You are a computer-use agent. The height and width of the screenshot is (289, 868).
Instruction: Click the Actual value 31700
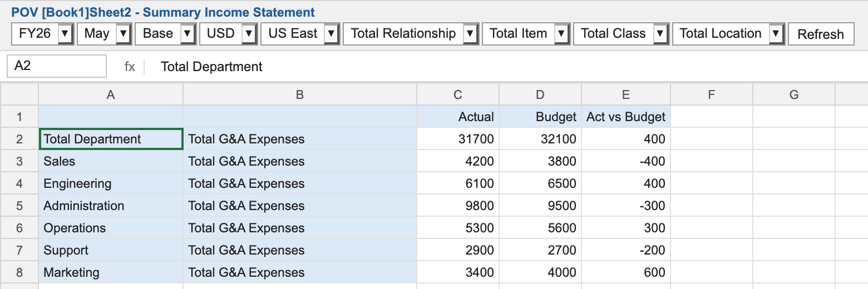(458, 139)
